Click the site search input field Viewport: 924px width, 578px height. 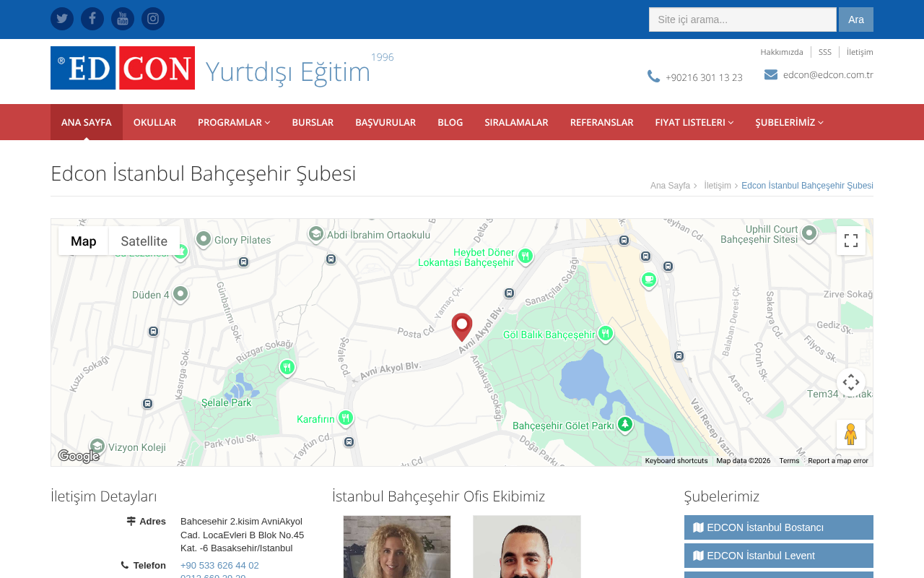743,20
